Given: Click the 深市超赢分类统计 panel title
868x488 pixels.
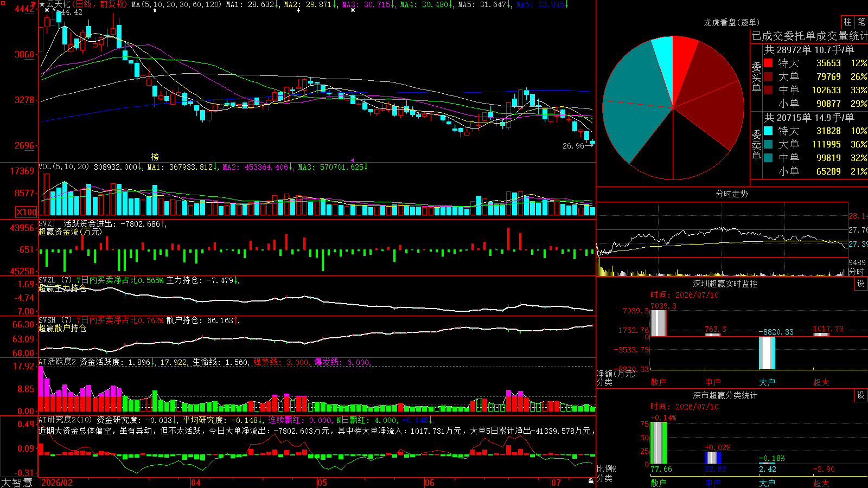Looking at the screenshot, I should pos(725,395).
